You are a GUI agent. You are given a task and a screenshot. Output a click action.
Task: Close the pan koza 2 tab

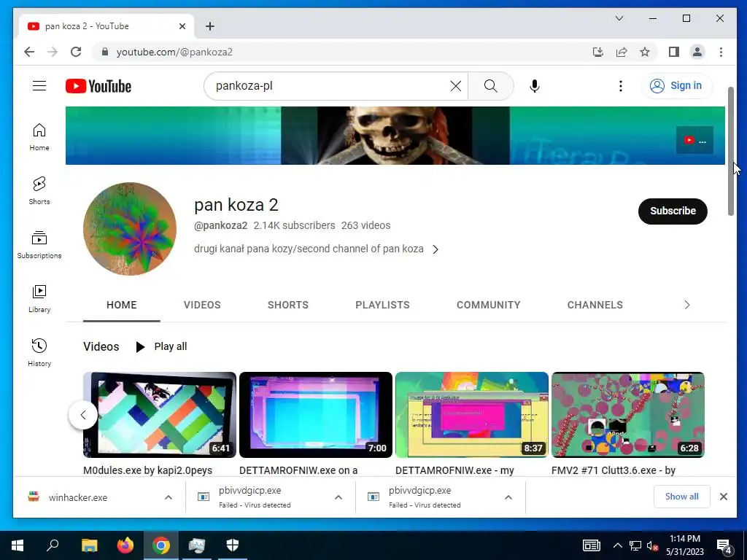pos(182,26)
